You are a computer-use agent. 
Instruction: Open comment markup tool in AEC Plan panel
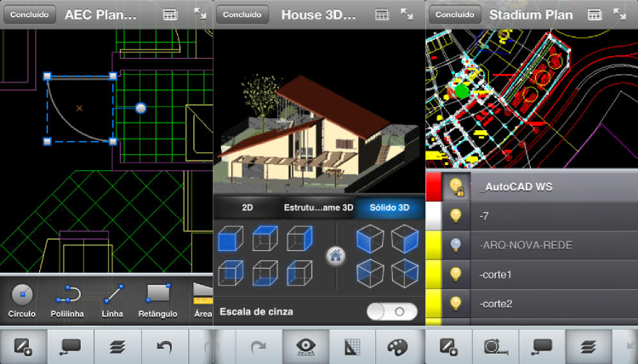71,347
